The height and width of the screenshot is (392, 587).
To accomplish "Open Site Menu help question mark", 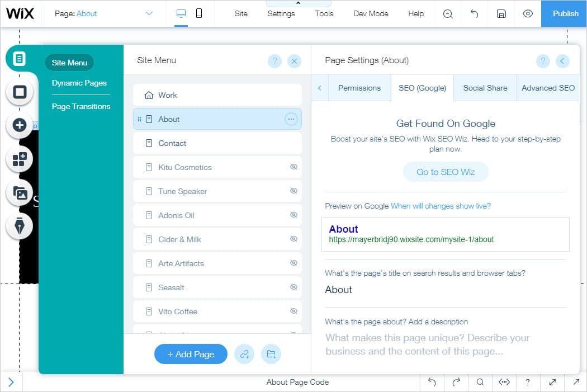I will click(274, 60).
